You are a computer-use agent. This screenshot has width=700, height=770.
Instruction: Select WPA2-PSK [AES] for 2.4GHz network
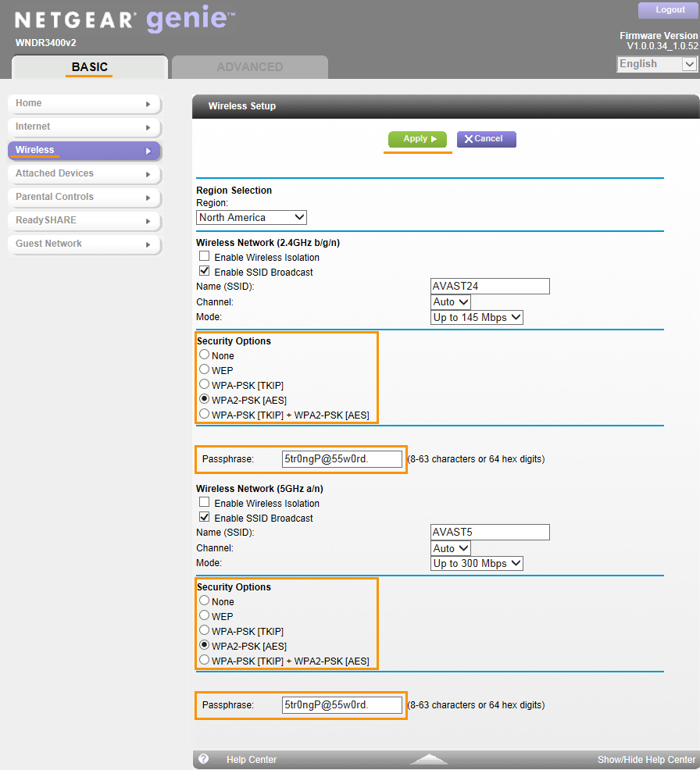(205, 399)
